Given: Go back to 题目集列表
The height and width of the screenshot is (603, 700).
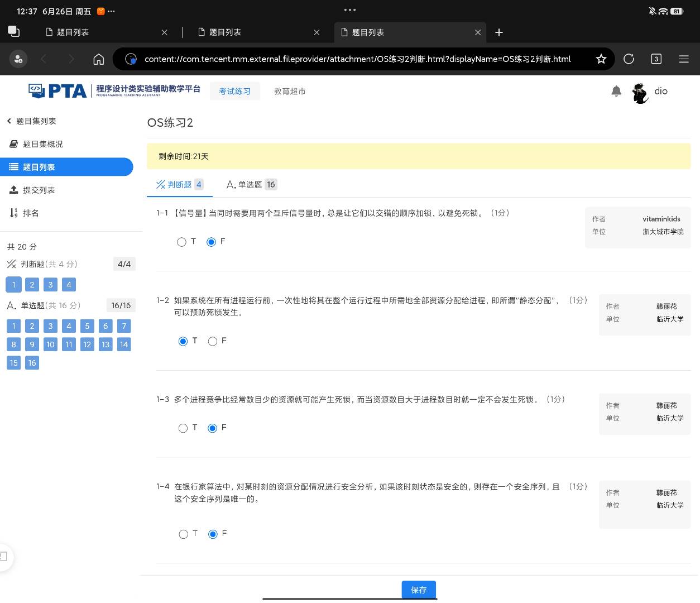Looking at the screenshot, I should [31, 121].
